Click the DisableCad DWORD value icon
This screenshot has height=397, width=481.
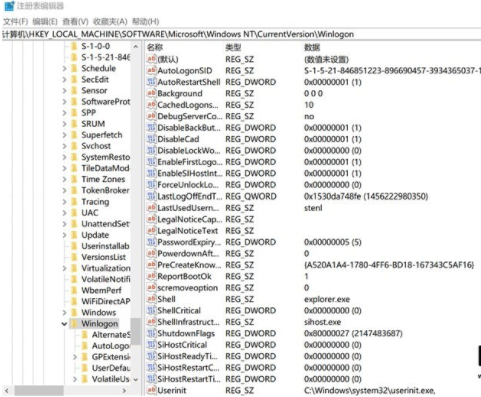(151, 139)
